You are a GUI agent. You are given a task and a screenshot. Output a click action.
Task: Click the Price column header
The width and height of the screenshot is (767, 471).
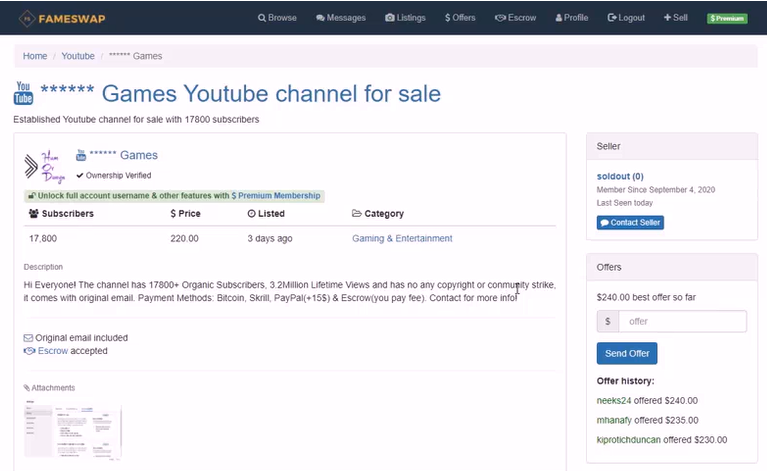coord(185,214)
